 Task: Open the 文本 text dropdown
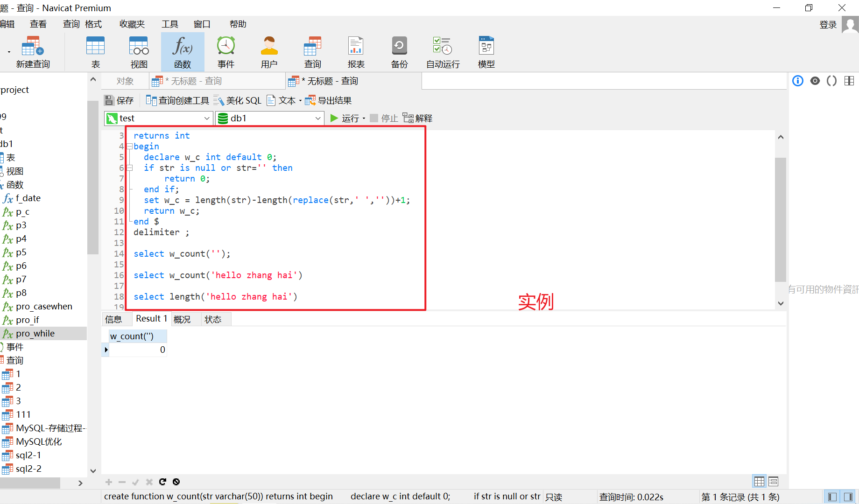point(284,100)
